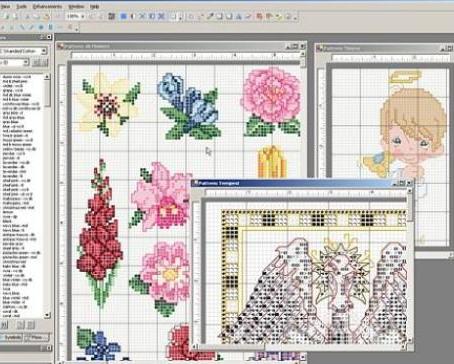Click the yellow icon near the toolbar's end
Screen dimensions: 454x364
278,16
